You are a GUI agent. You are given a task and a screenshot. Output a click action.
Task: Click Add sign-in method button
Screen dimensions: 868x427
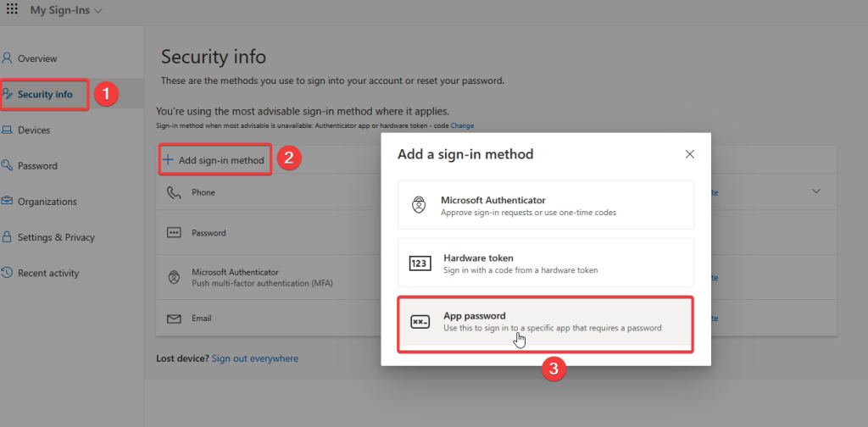click(214, 159)
